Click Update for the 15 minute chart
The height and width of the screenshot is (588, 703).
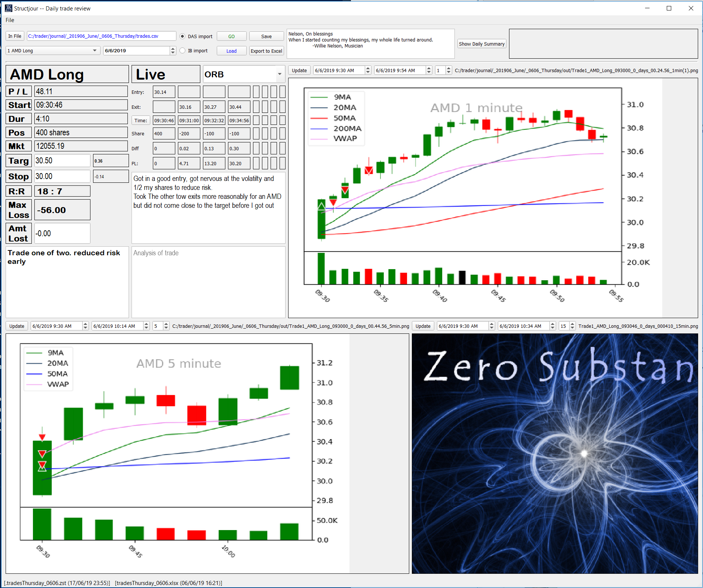coord(423,326)
